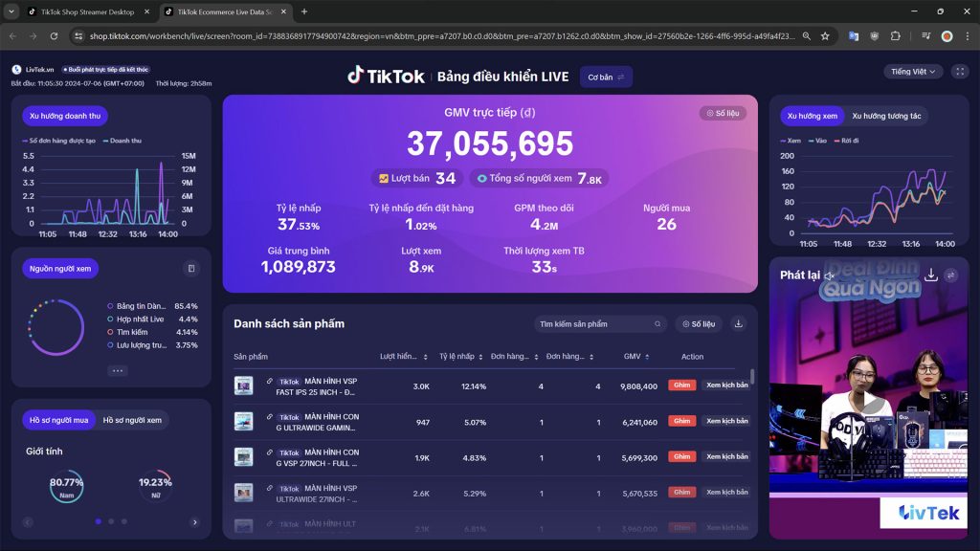Toggle Xem legend in viewer trend
The image size is (980, 551).
point(791,141)
